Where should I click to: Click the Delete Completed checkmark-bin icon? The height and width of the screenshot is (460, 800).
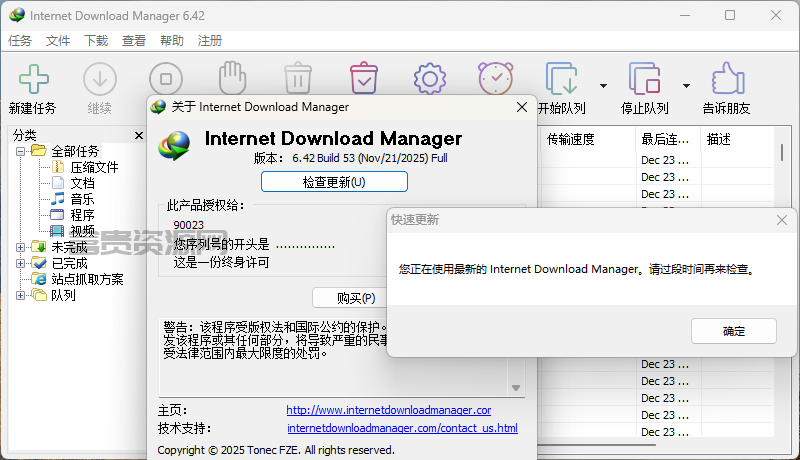pos(364,78)
